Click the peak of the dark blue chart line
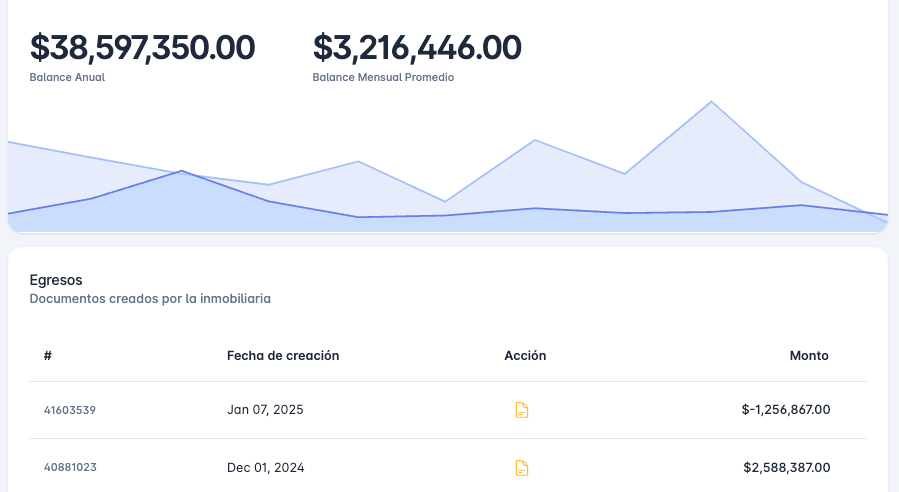 tap(181, 171)
